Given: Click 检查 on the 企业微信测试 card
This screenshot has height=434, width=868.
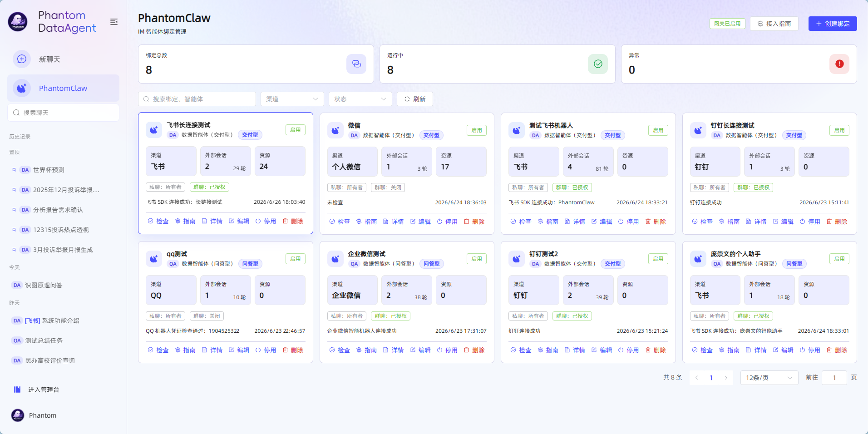Looking at the screenshot, I should (340, 350).
